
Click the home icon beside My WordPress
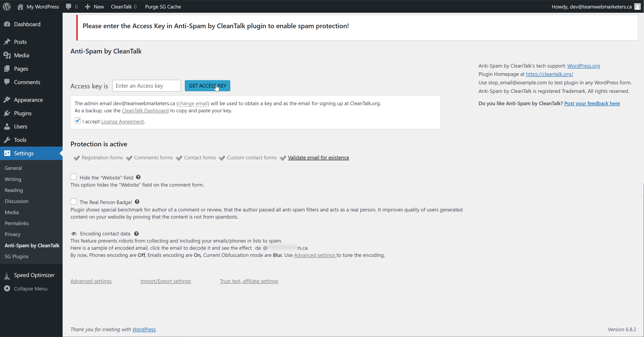(20, 6)
